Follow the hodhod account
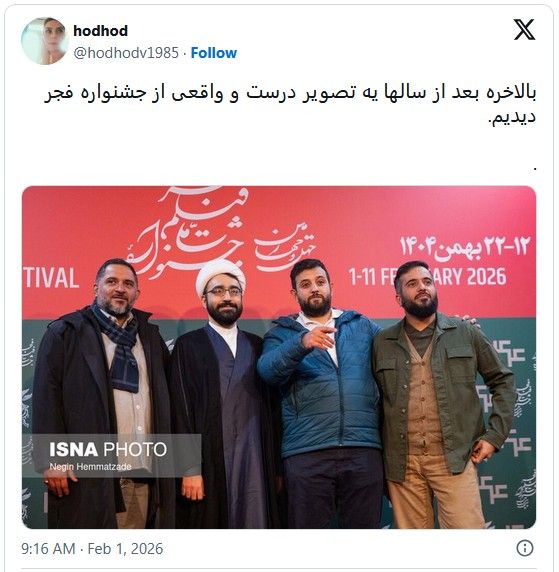559x572 pixels. pyautogui.click(x=214, y=53)
